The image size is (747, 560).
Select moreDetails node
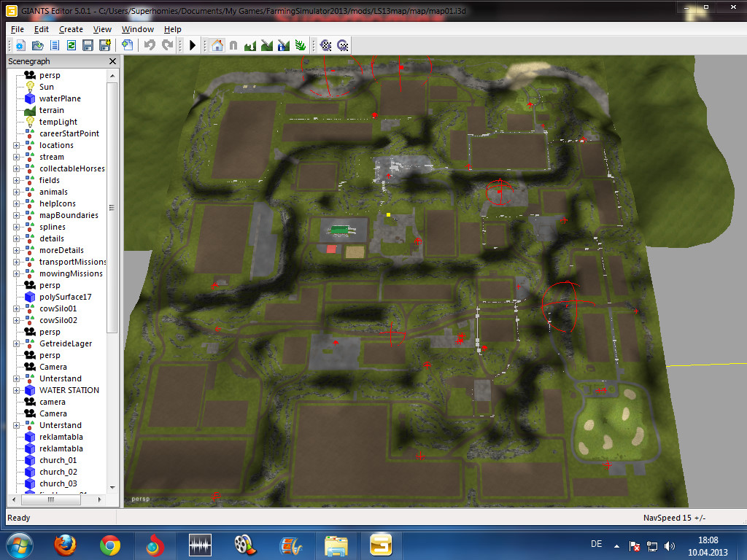61,250
